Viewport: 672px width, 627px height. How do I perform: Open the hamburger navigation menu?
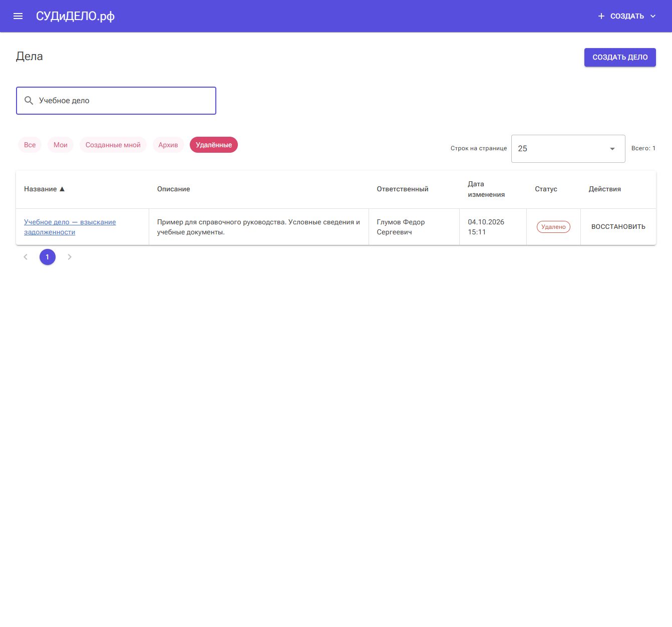18,16
